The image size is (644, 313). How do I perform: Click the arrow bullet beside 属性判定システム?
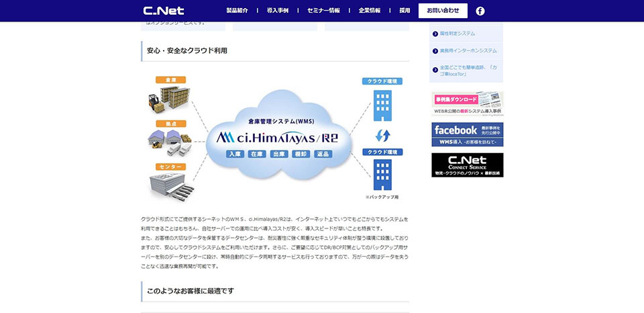(x=435, y=34)
